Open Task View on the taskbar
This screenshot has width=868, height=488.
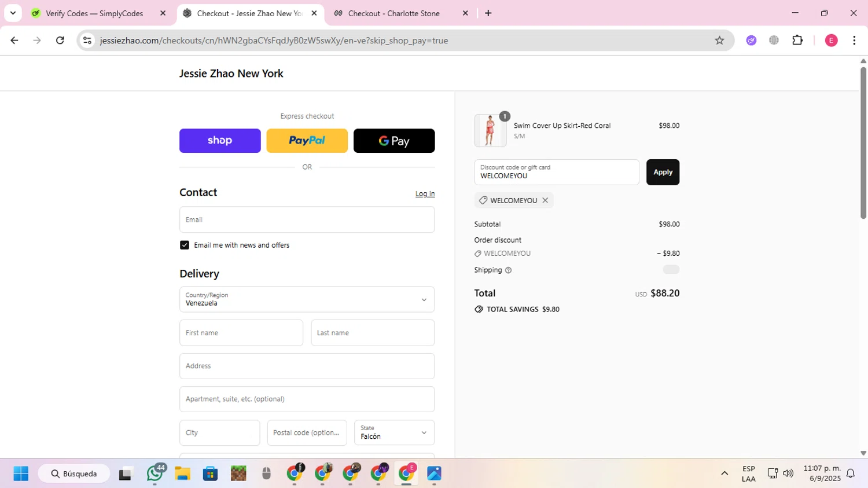click(x=126, y=474)
